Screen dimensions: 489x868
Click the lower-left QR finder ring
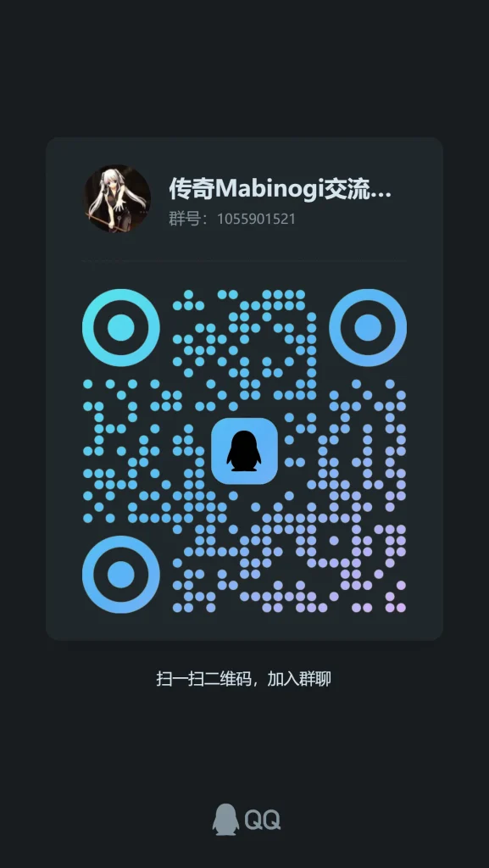pyautogui.click(x=121, y=575)
